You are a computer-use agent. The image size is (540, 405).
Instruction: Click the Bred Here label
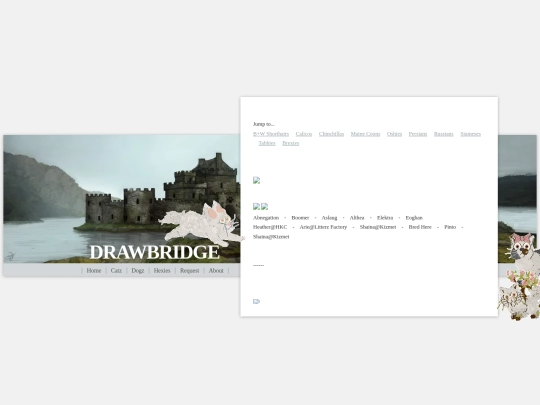(x=420, y=227)
